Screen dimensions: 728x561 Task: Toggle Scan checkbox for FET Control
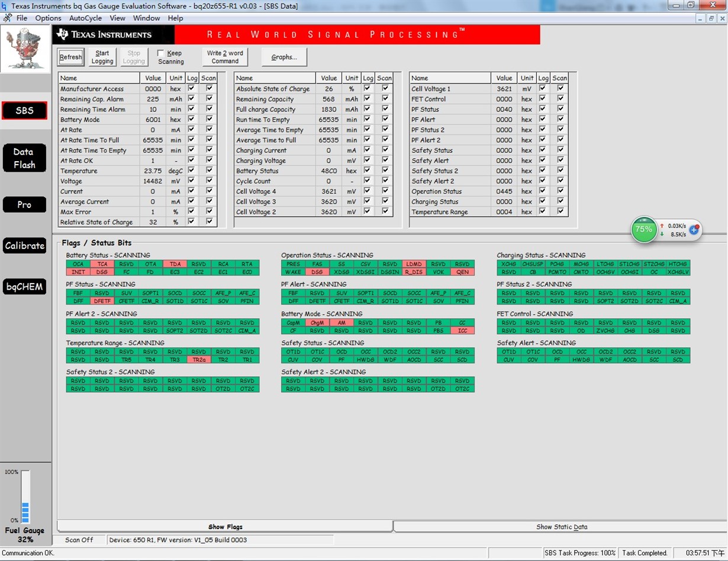click(x=561, y=99)
